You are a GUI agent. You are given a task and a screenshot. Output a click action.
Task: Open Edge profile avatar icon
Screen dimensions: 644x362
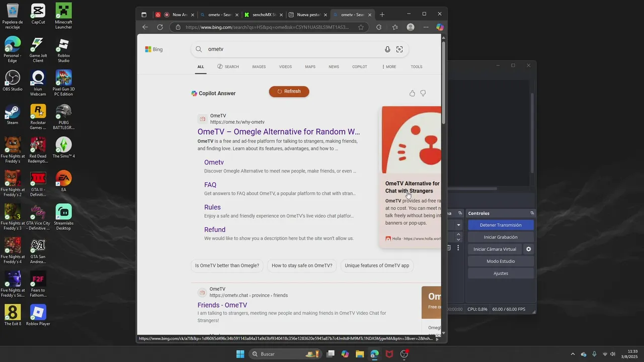click(x=411, y=27)
